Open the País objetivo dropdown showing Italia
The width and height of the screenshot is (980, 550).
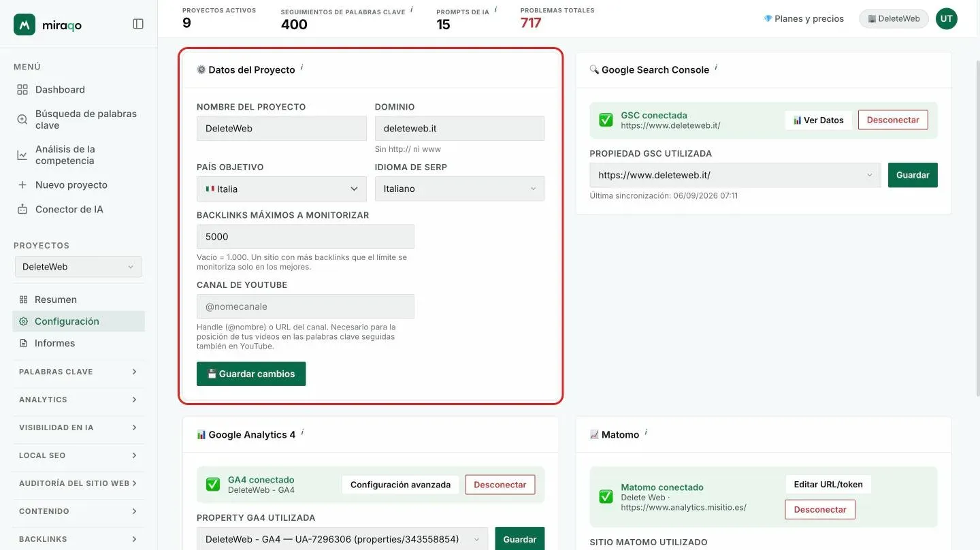coord(281,189)
